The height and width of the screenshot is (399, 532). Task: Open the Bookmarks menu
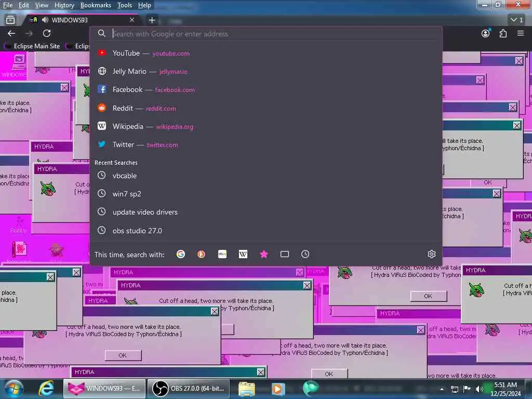point(96,5)
